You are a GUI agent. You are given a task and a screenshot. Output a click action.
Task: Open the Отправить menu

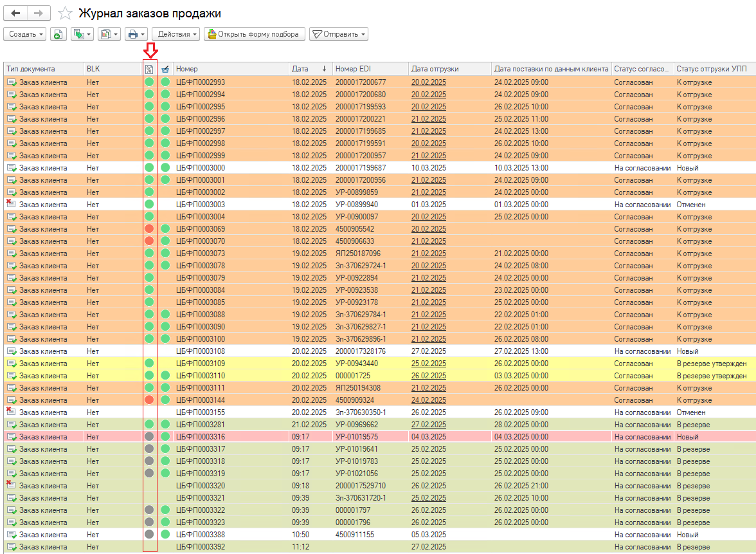(339, 34)
